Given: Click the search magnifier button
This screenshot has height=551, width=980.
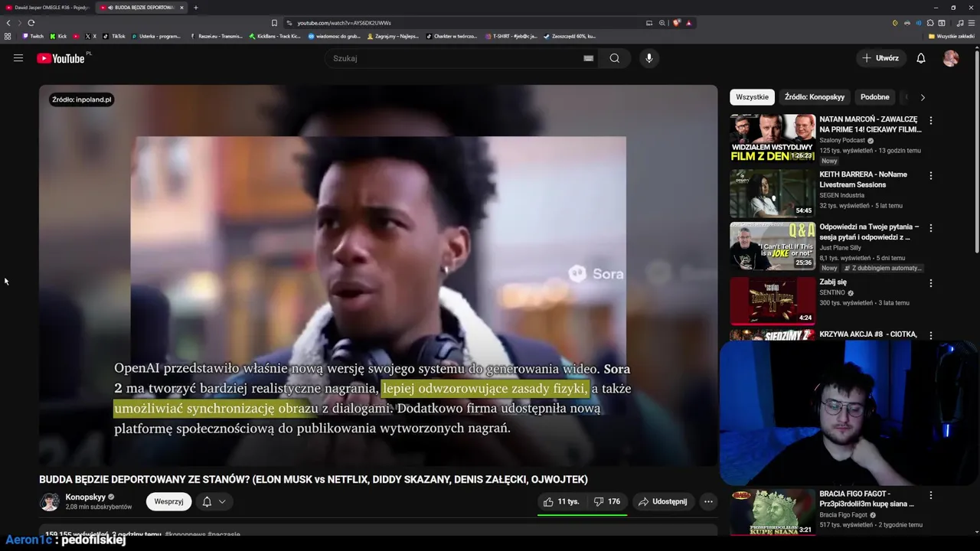Looking at the screenshot, I should pos(614,58).
